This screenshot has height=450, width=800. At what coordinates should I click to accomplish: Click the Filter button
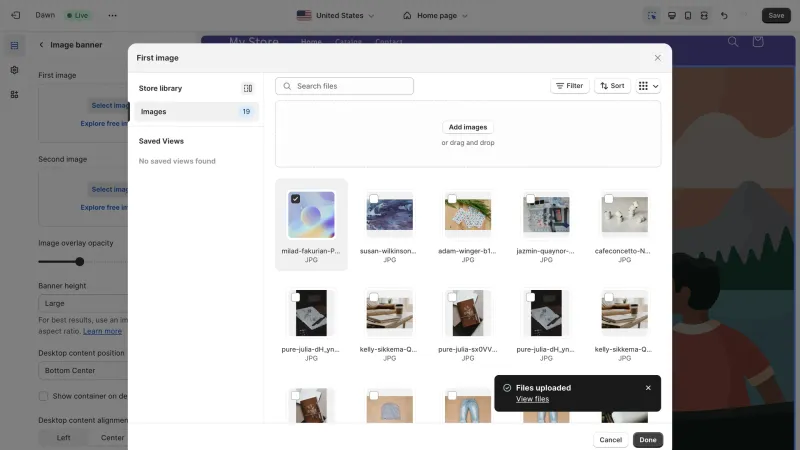click(569, 86)
